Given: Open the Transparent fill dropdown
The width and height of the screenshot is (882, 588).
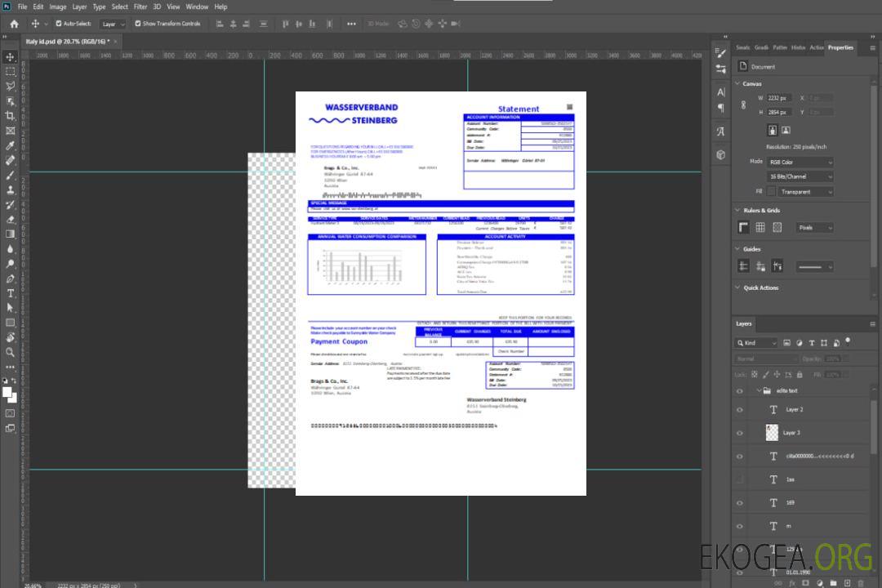Looking at the screenshot, I should (x=805, y=191).
